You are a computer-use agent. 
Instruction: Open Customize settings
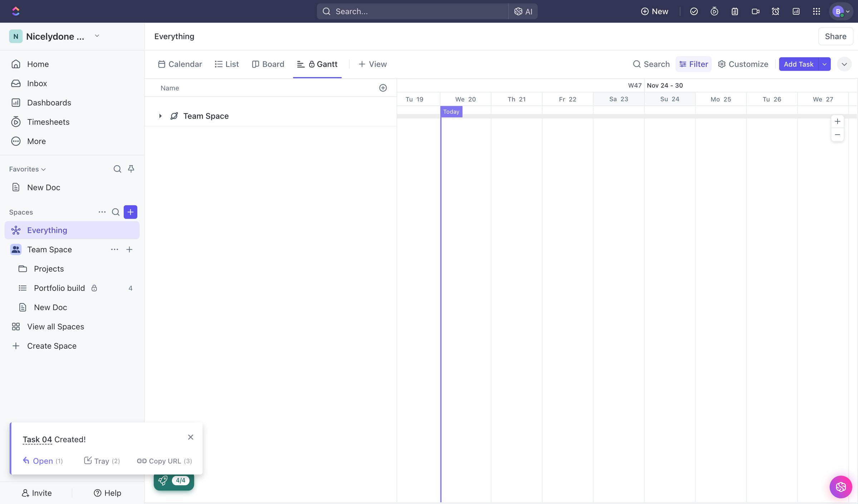743,64
